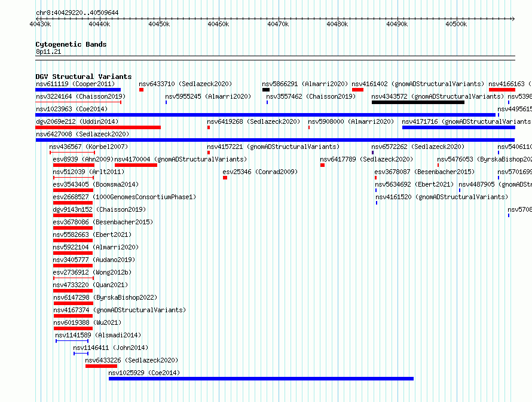Open the nsv6419268 (Sedlazeck2020) label
Screen dimensions: 532x402
click(x=254, y=121)
